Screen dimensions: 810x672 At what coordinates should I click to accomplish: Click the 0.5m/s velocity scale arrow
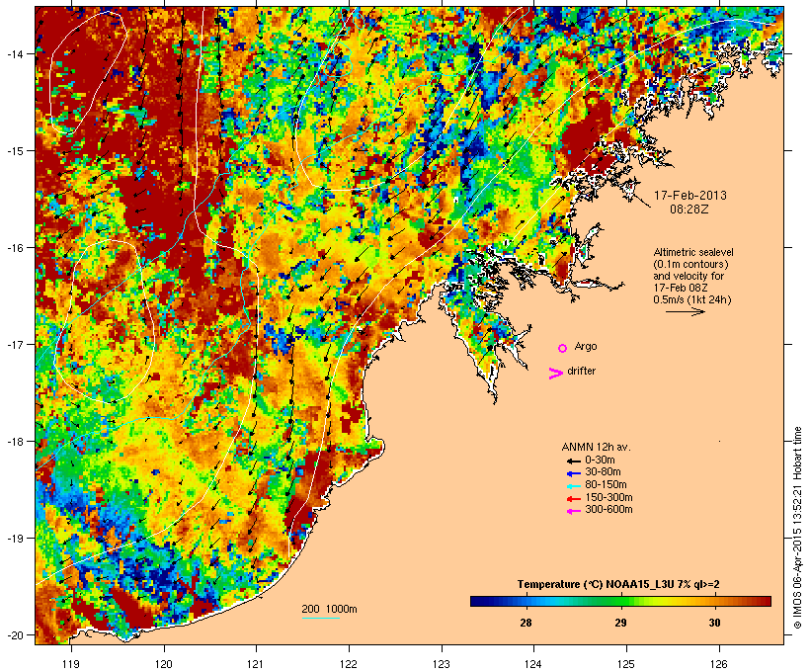point(685,311)
